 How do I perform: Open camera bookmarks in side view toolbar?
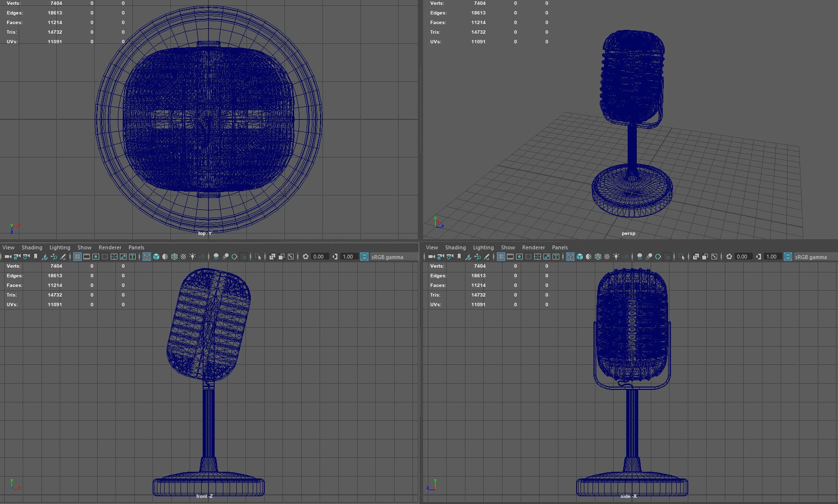coord(459,257)
